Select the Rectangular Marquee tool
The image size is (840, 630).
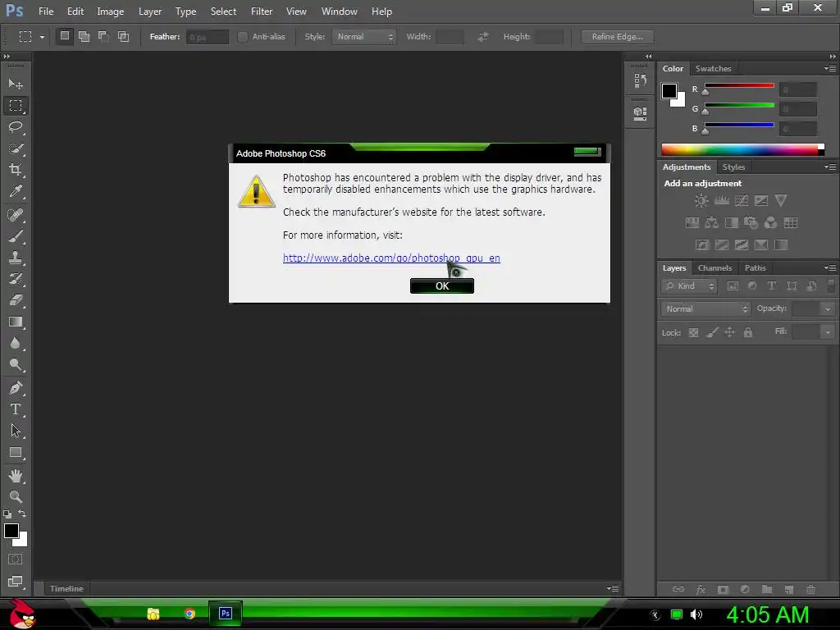pos(16,106)
